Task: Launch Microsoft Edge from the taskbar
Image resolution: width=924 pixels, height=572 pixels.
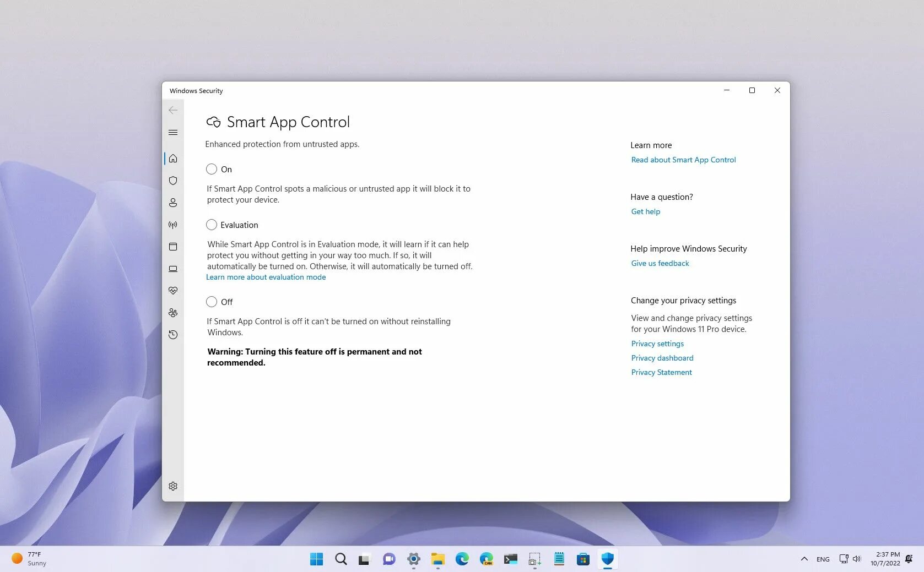Action: [462, 559]
